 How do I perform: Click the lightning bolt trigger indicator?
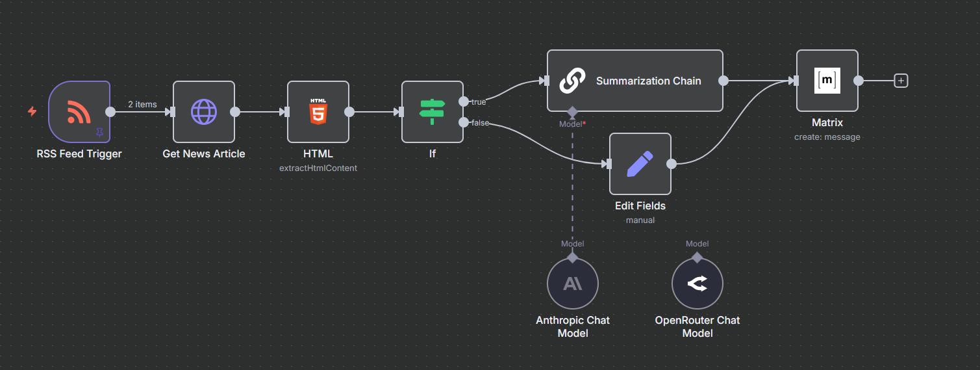(32, 112)
